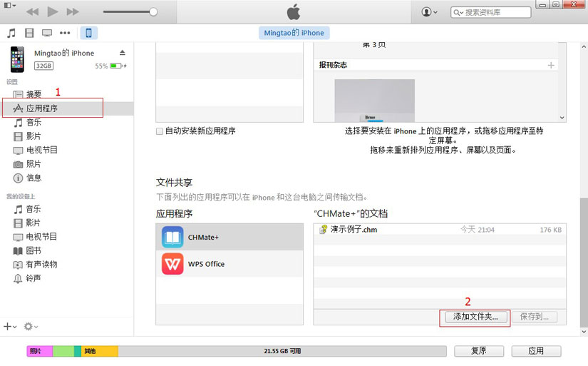Click main pane scrollbar up arrow
This screenshot has height=366, width=588.
pyautogui.click(x=584, y=47)
